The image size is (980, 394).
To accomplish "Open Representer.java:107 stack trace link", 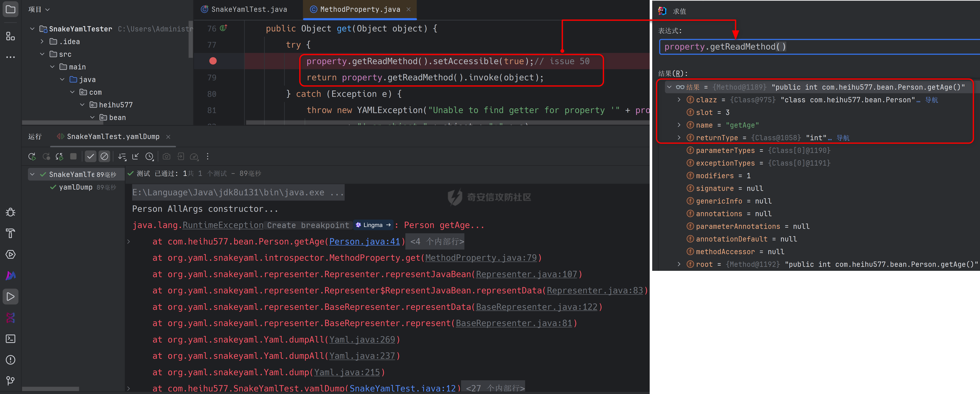I will [527, 274].
